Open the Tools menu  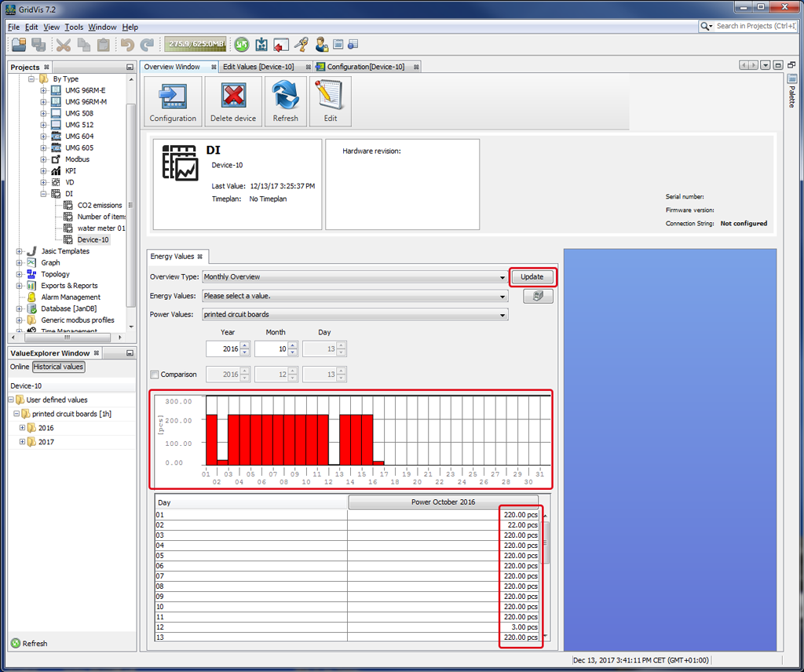tap(74, 27)
